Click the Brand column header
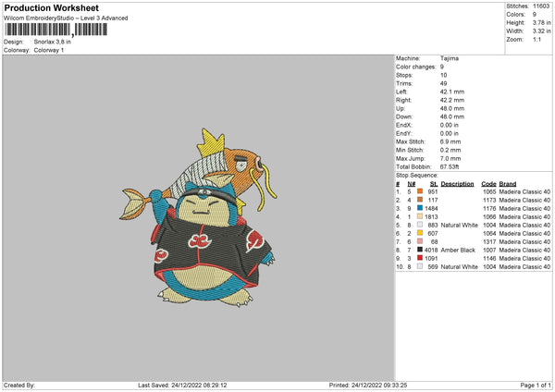The image size is (555, 392). (x=508, y=184)
